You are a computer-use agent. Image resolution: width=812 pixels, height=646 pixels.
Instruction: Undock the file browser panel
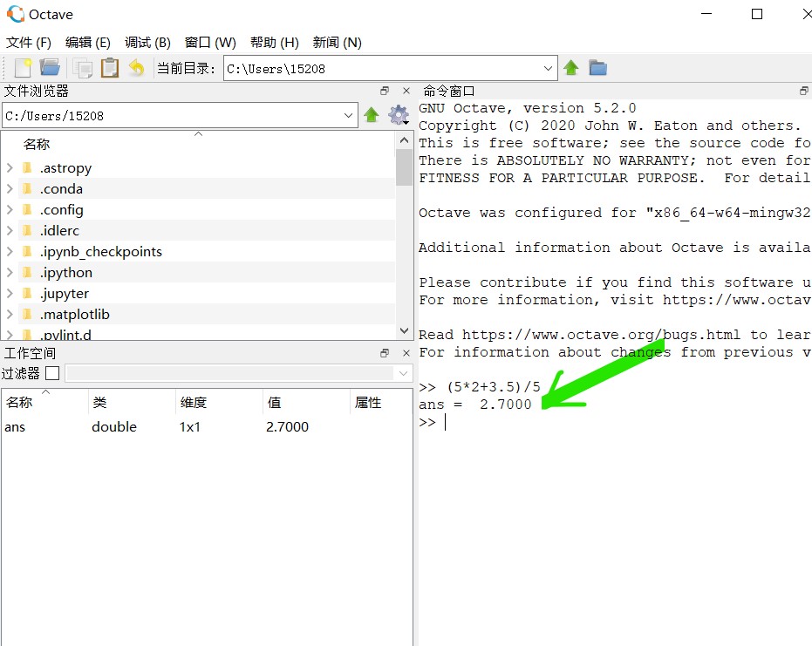[385, 91]
